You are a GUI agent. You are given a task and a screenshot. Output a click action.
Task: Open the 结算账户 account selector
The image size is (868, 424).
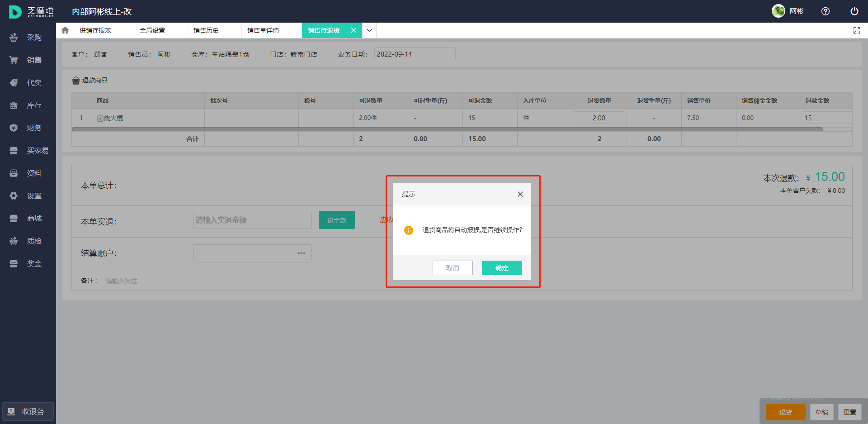pyautogui.click(x=252, y=253)
